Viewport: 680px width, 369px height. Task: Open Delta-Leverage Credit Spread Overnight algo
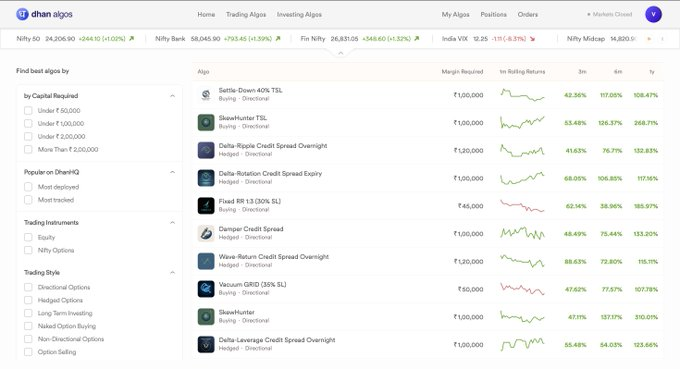coord(277,340)
